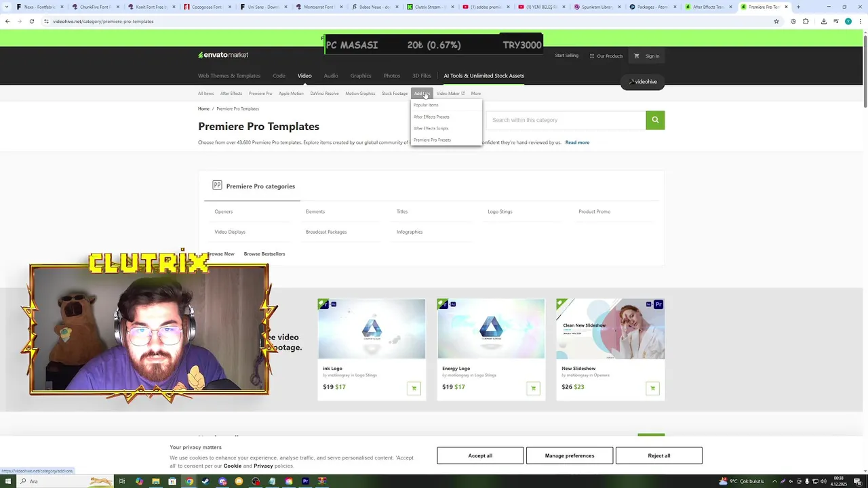Expand the Add-ons dropdown in subnav
This screenshot has width=868, height=488.
click(x=421, y=94)
